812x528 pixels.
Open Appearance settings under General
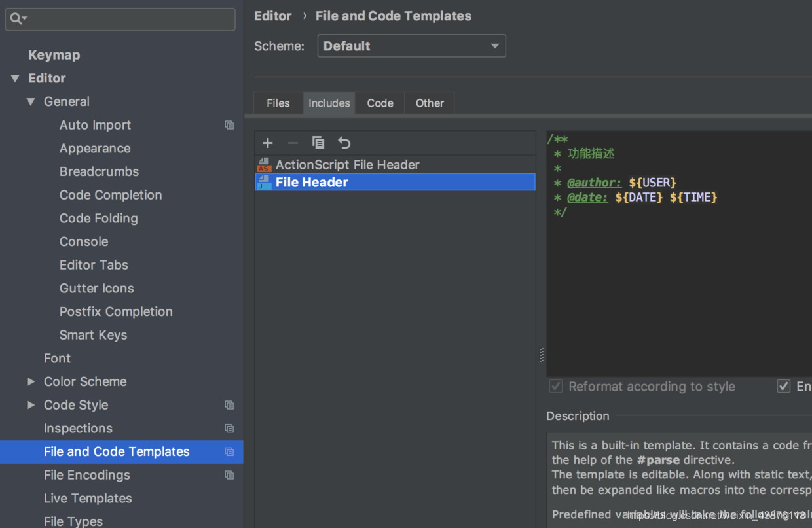tap(95, 149)
